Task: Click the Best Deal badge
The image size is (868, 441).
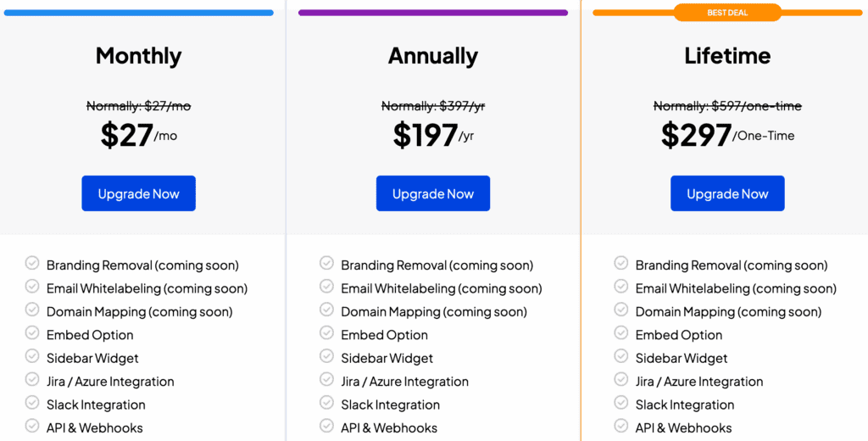Action: point(727,13)
